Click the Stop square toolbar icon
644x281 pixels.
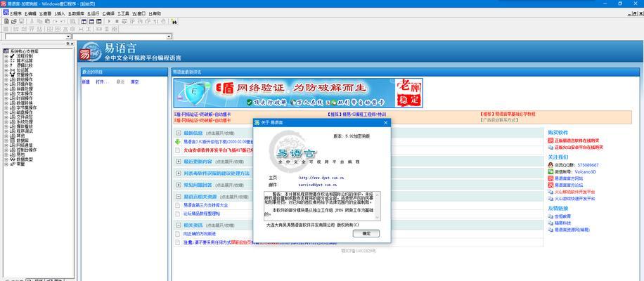117,21
